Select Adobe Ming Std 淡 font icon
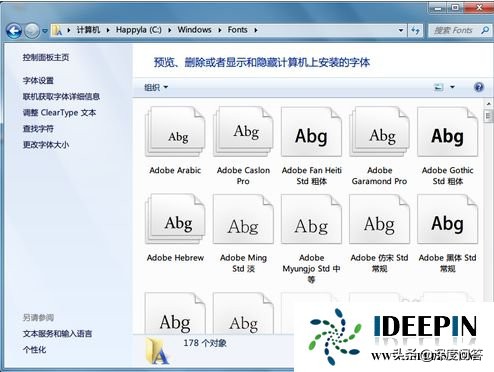This screenshot has width=494, height=372. pos(243,219)
